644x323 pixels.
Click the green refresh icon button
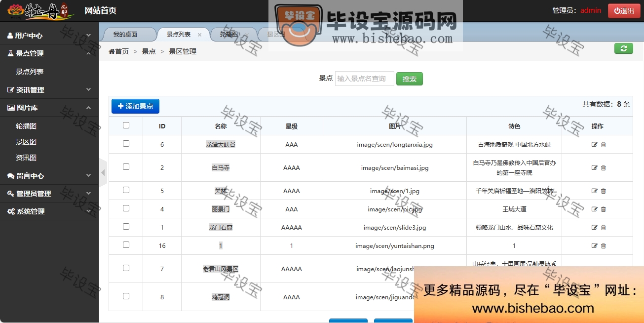click(624, 48)
